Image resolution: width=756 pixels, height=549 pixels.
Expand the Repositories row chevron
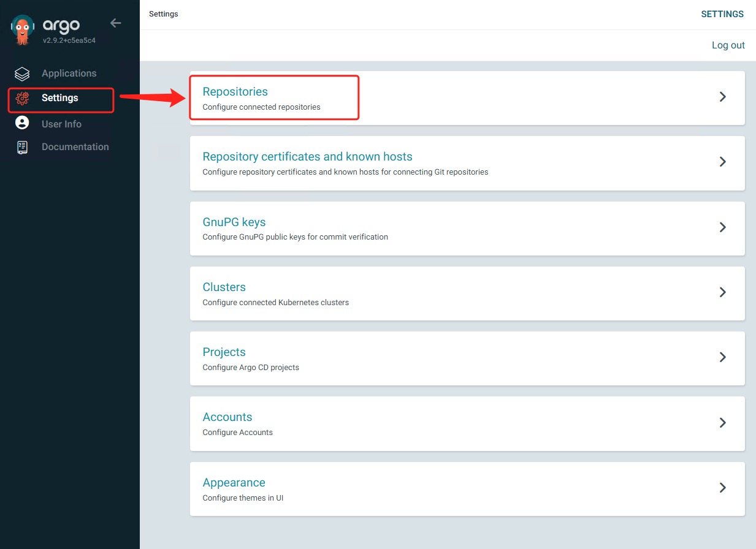[x=722, y=97]
